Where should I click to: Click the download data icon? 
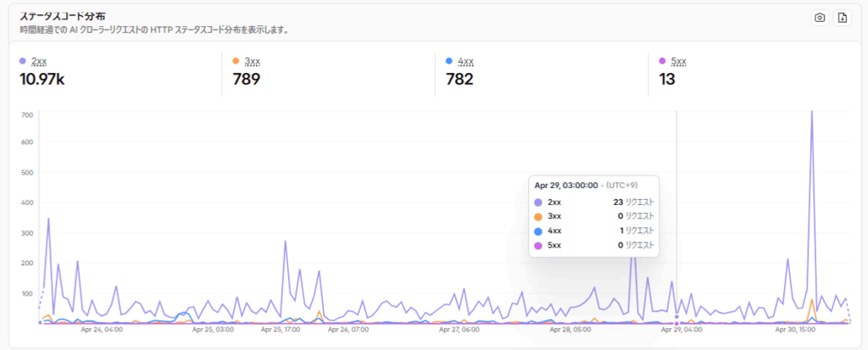click(x=842, y=19)
